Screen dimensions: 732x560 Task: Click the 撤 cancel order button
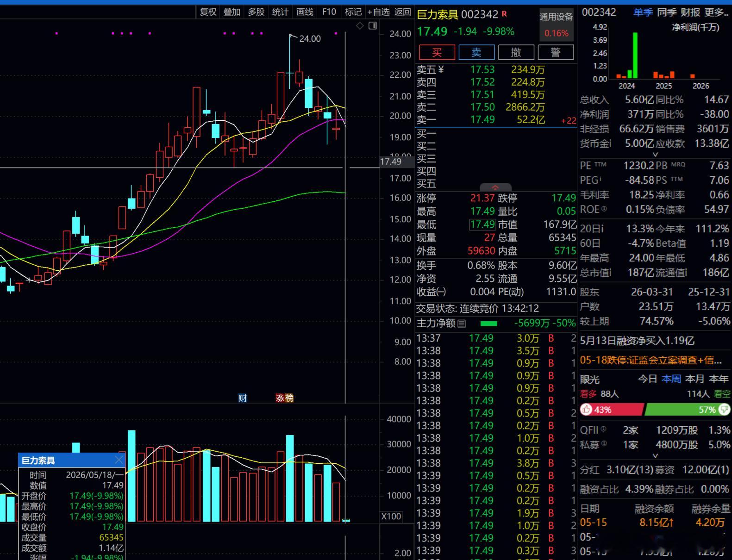click(516, 52)
